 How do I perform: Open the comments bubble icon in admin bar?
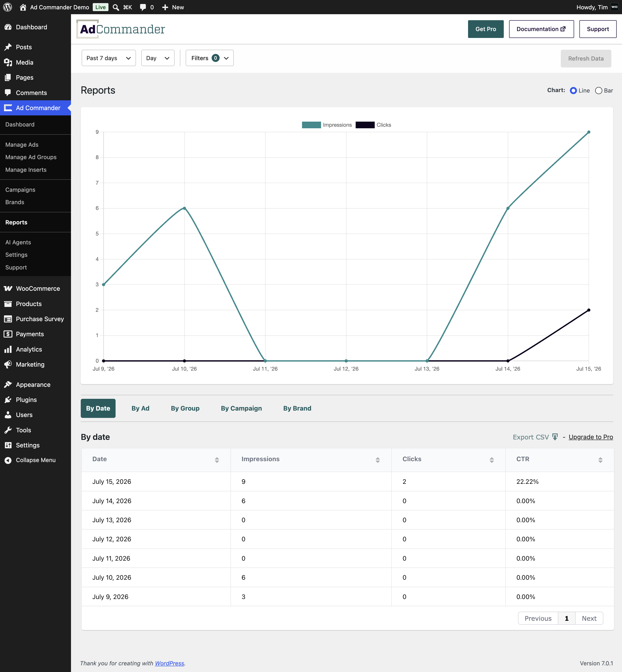[x=143, y=7]
